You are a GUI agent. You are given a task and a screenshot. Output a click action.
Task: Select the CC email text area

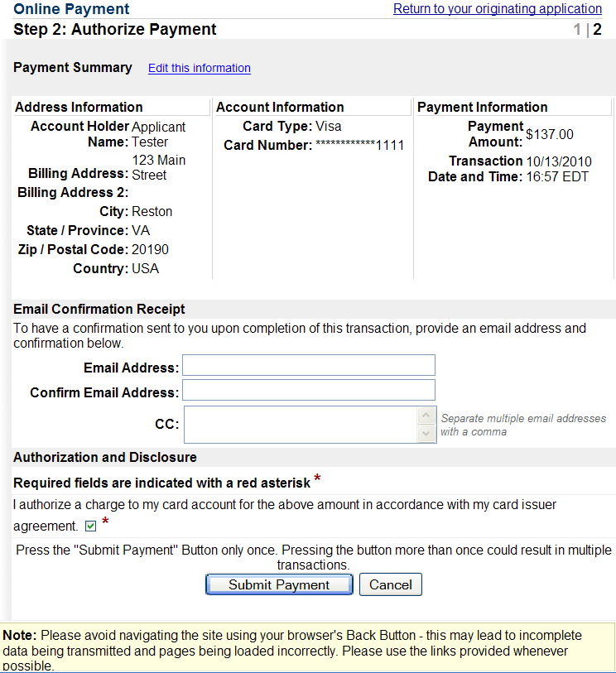pyautogui.click(x=301, y=425)
